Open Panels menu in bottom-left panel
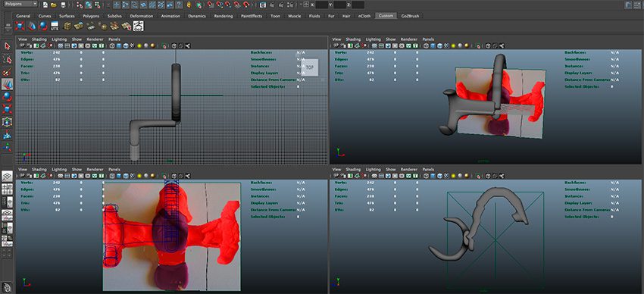The image size is (644, 294). (x=114, y=169)
